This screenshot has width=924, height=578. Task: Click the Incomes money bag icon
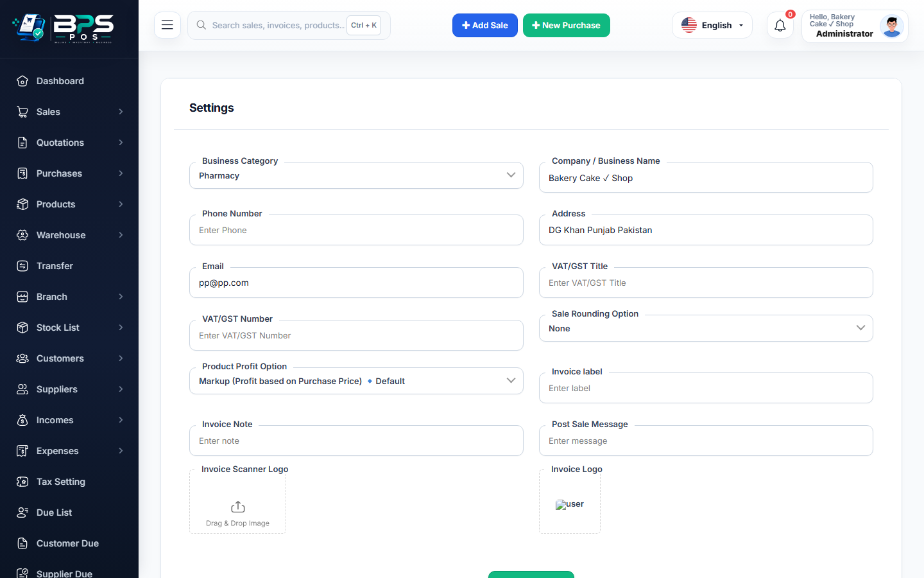(22, 420)
